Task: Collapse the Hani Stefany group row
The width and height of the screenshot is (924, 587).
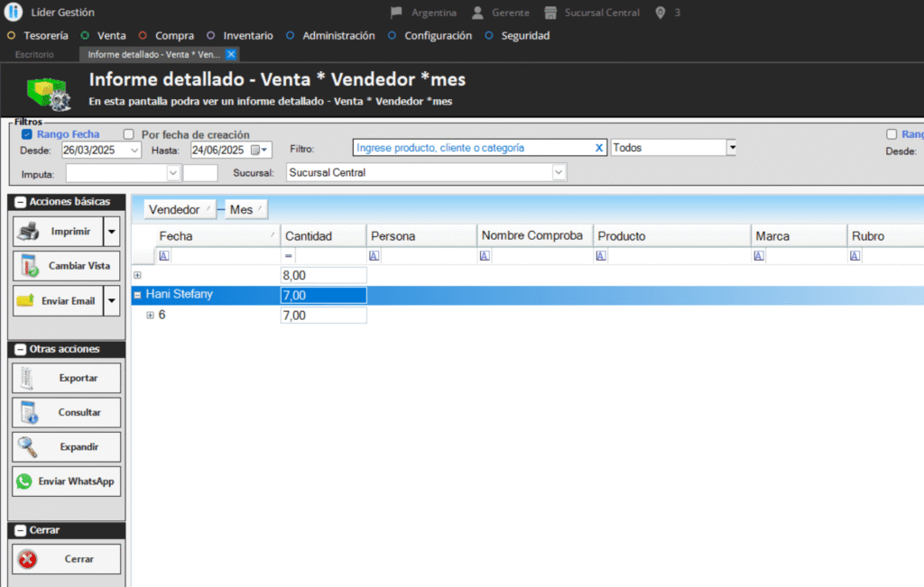Action: [137, 294]
